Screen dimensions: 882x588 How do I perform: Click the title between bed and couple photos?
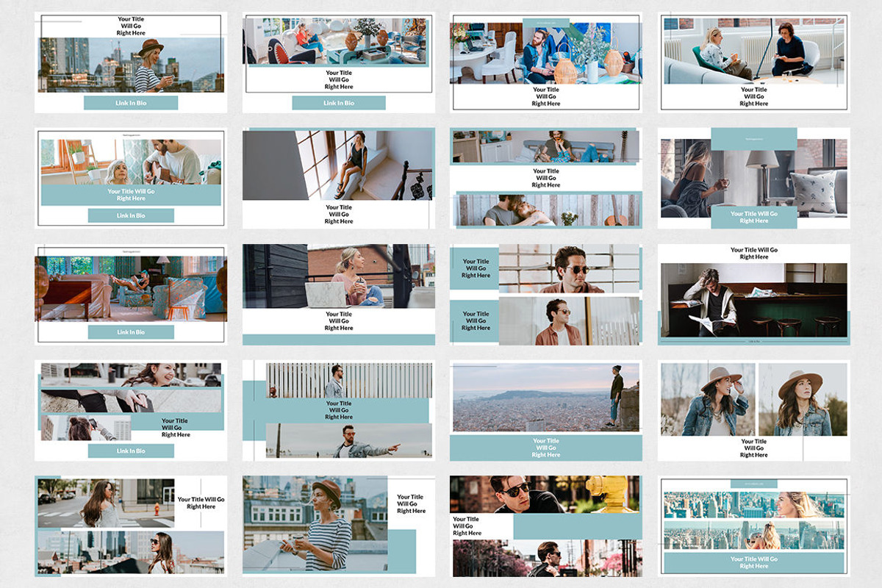click(x=546, y=178)
